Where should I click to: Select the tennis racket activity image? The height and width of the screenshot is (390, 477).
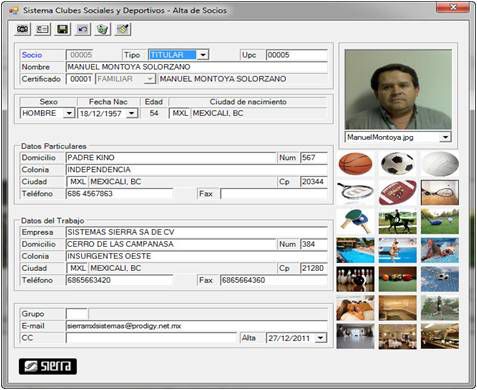click(355, 193)
